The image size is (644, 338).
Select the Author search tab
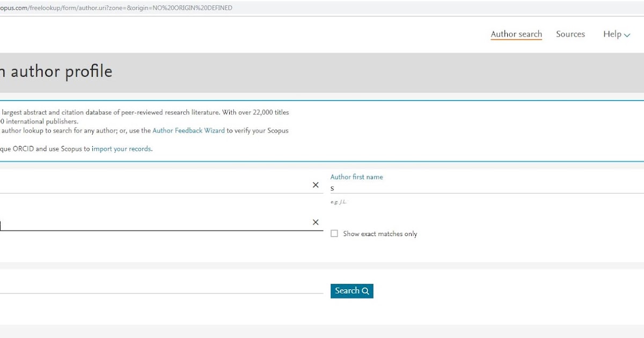516,34
